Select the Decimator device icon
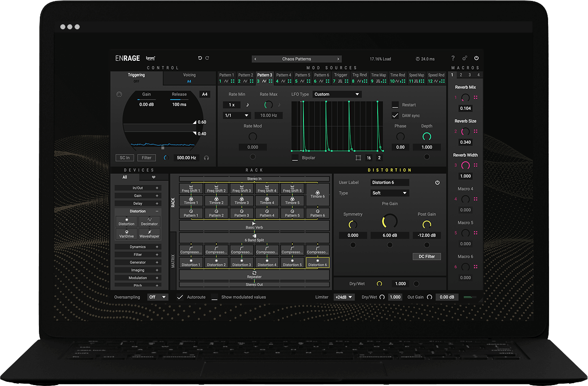 [x=150, y=221]
